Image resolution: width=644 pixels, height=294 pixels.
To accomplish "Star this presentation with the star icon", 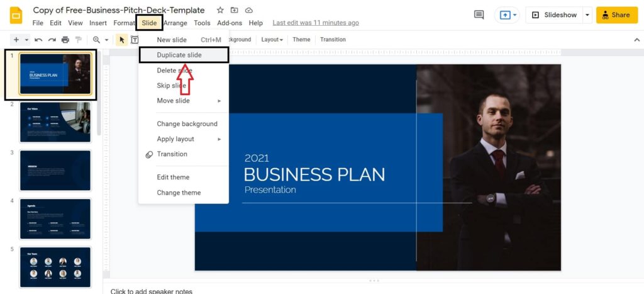I will coord(220,10).
